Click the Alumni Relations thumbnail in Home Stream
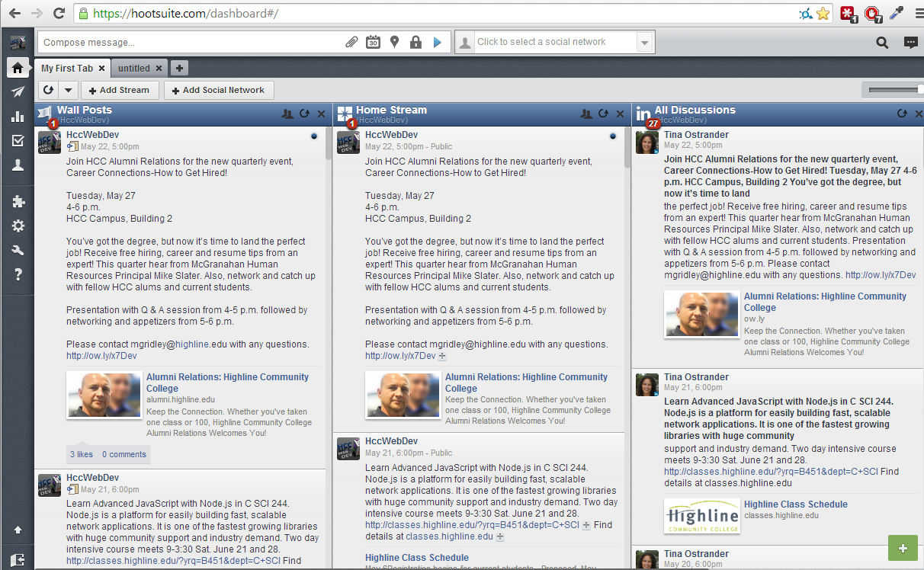The image size is (924, 570). [x=403, y=394]
